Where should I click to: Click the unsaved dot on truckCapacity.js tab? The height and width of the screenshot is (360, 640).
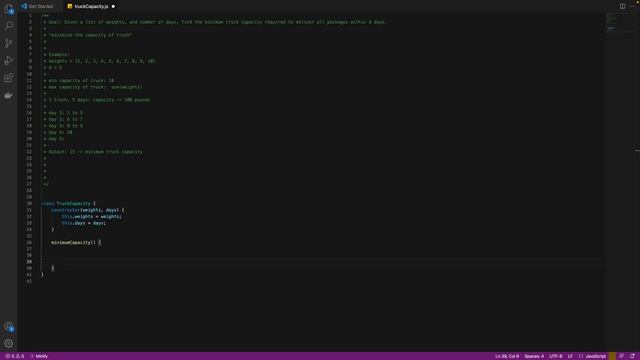tap(113, 7)
